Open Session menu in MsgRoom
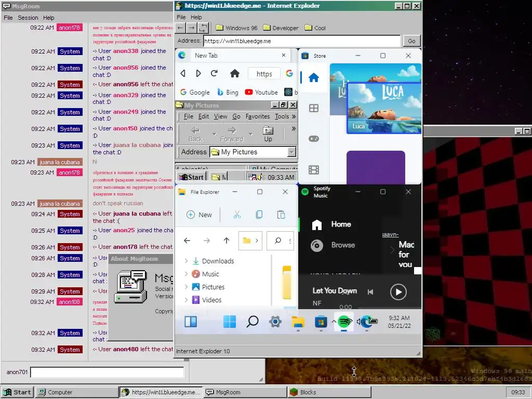This screenshot has height=399, width=532. 28,18
